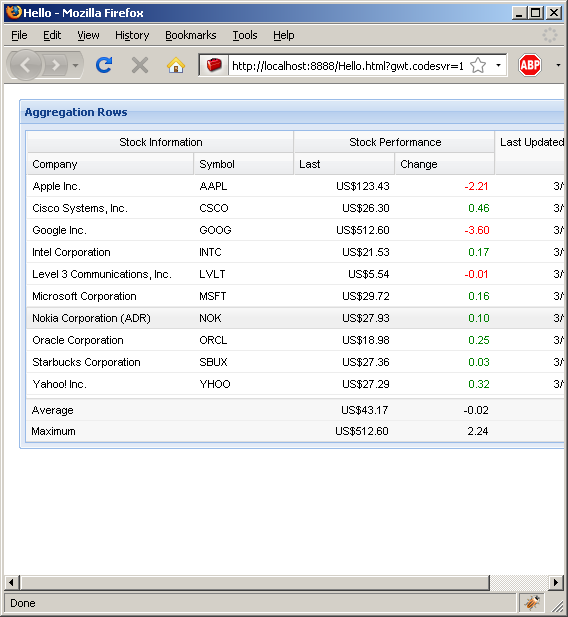Click the CSCO symbol cell
Image resolution: width=568 pixels, height=617 pixels.
[x=244, y=208]
